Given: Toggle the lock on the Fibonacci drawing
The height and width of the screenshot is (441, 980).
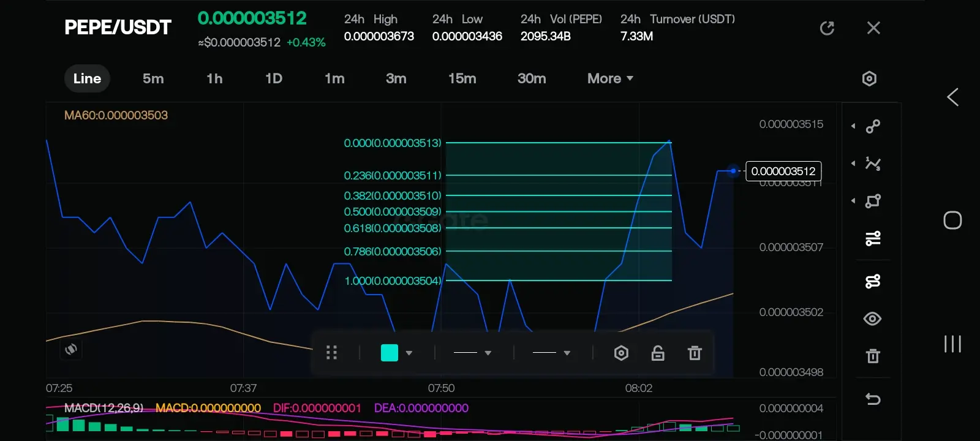Looking at the screenshot, I should pyautogui.click(x=658, y=353).
